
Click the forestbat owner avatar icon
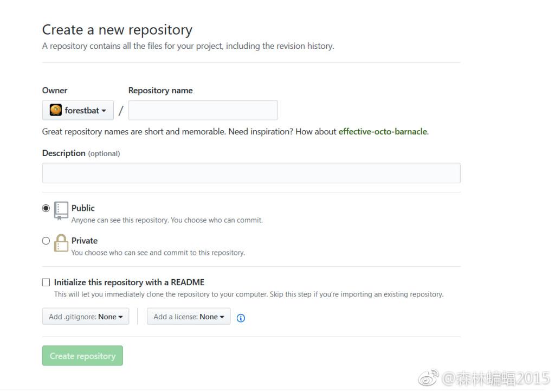(x=56, y=110)
